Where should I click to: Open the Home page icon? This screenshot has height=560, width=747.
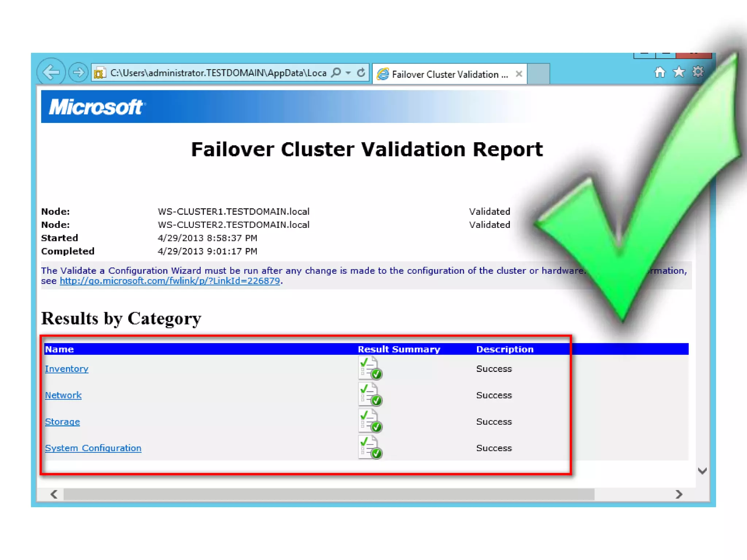click(659, 72)
